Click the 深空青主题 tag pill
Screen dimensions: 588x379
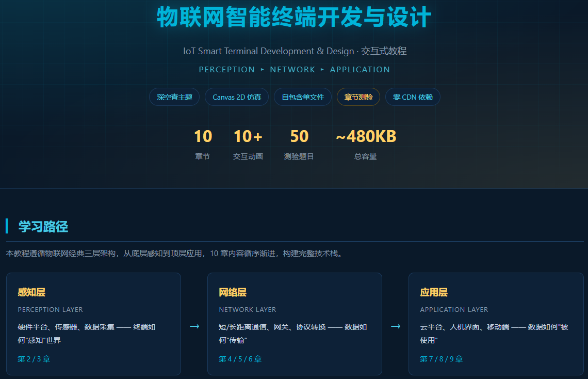(174, 97)
